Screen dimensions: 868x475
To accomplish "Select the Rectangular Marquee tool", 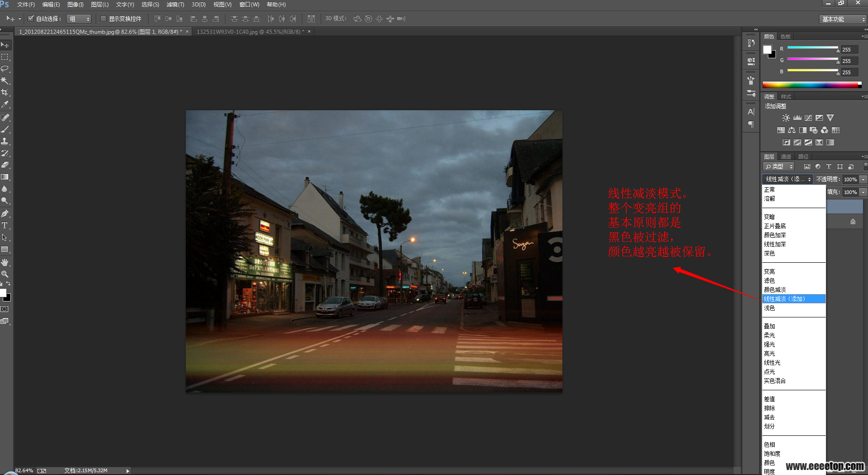I will (x=5, y=57).
